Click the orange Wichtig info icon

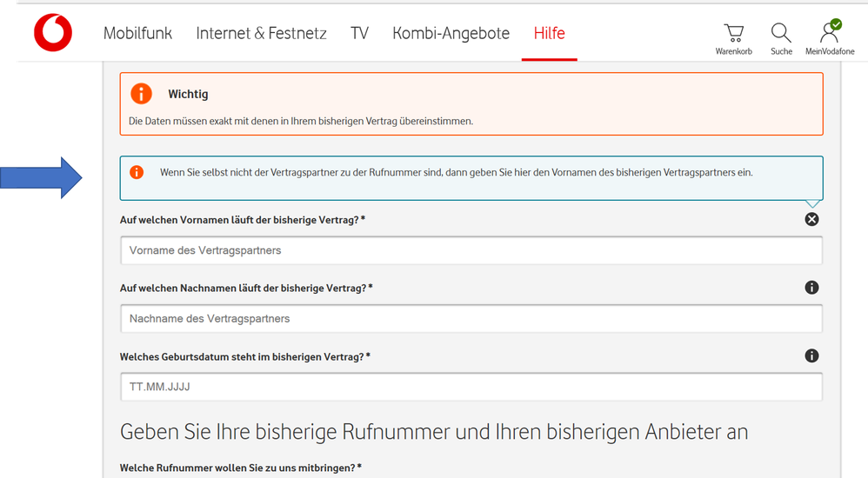141,94
